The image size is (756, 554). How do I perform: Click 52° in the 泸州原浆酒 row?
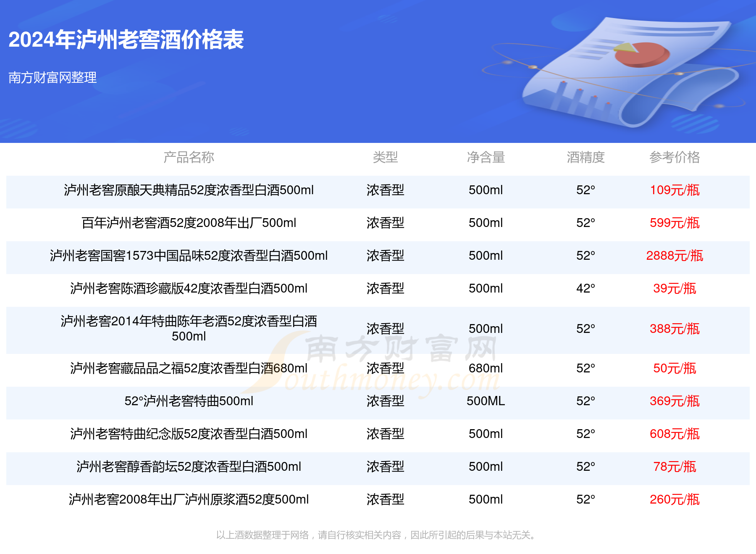[585, 499]
